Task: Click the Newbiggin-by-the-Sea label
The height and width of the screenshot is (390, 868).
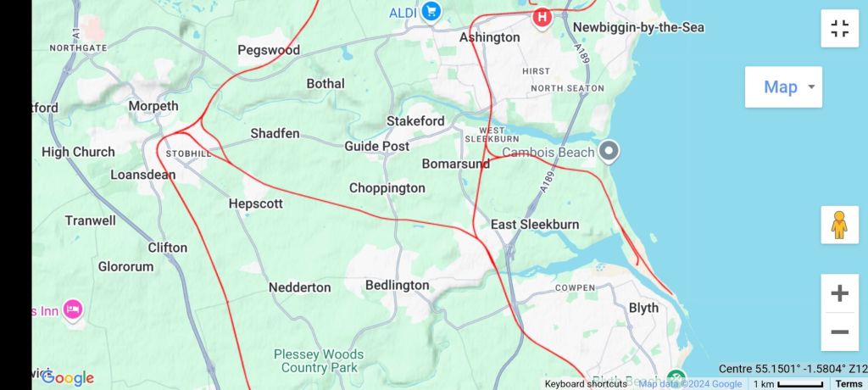Action: click(638, 27)
